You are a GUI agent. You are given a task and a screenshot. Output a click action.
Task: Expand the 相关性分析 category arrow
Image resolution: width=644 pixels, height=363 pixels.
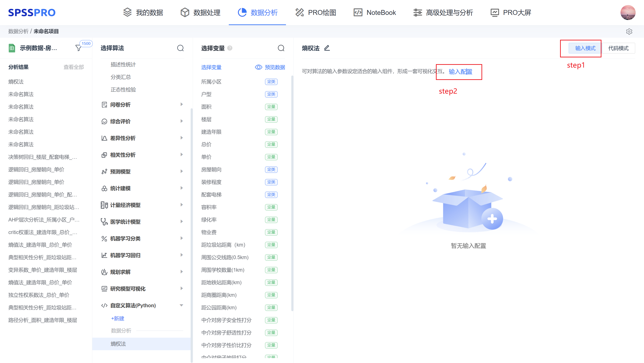[182, 155]
